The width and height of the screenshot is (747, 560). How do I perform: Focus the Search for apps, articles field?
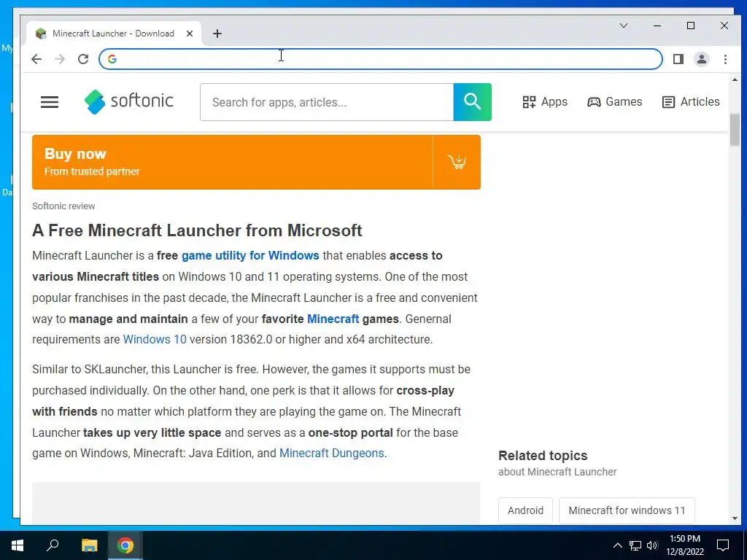tap(327, 102)
